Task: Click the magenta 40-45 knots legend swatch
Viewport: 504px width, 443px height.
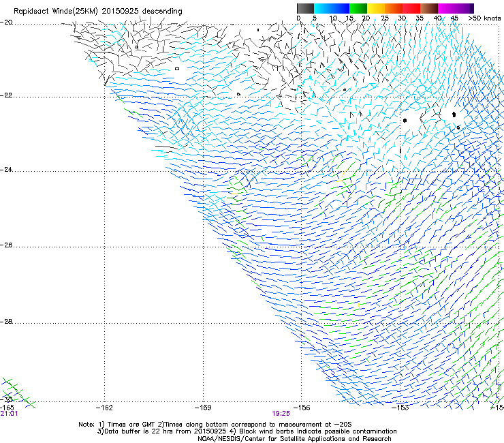Action: (x=447, y=8)
